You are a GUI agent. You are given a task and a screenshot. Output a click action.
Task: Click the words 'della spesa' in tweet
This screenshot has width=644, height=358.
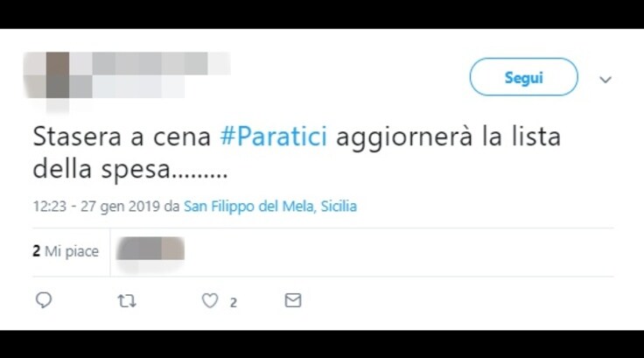pyautogui.click(x=101, y=169)
